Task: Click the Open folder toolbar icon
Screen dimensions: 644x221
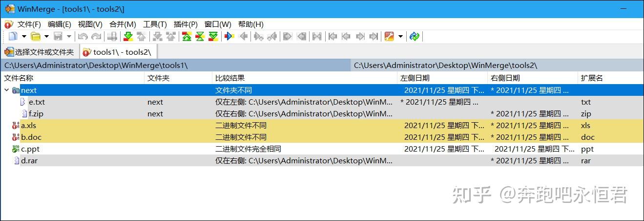Action: (x=35, y=36)
